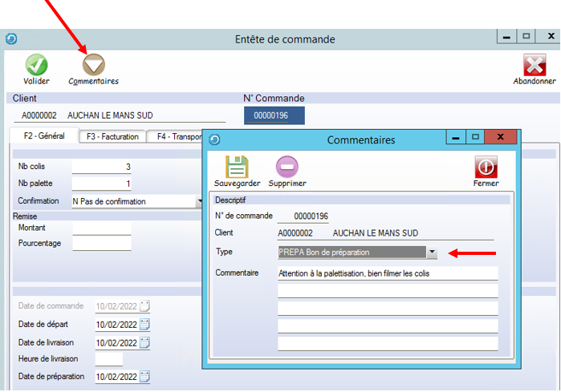Open the F4 - Transport tab
Image resolution: width=561 pixels, height=392 pixels.
(178, 136)
